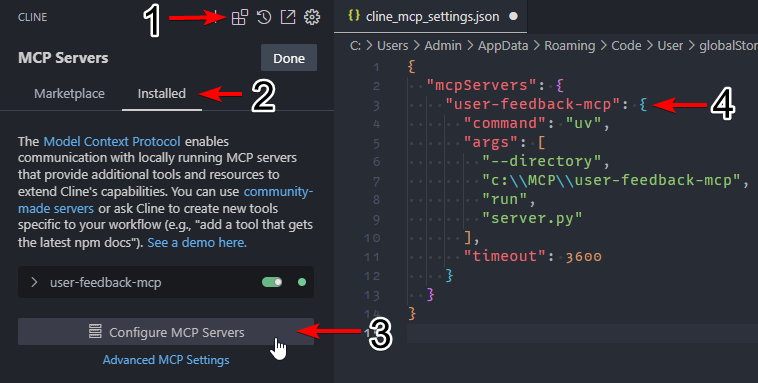The width and height of the screenshot is (758, 383).
Task: Click the JSON file icon on editor tab
Action: (354, 16)
